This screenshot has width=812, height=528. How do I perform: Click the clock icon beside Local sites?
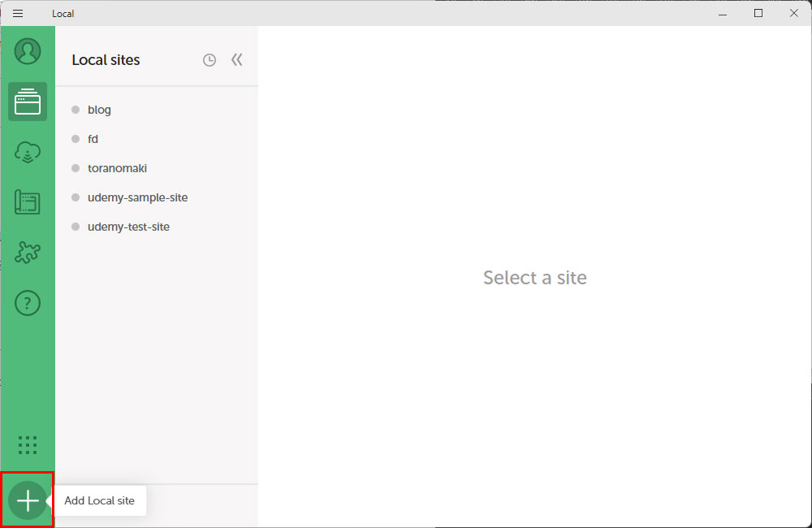click(x=209, y=60)
